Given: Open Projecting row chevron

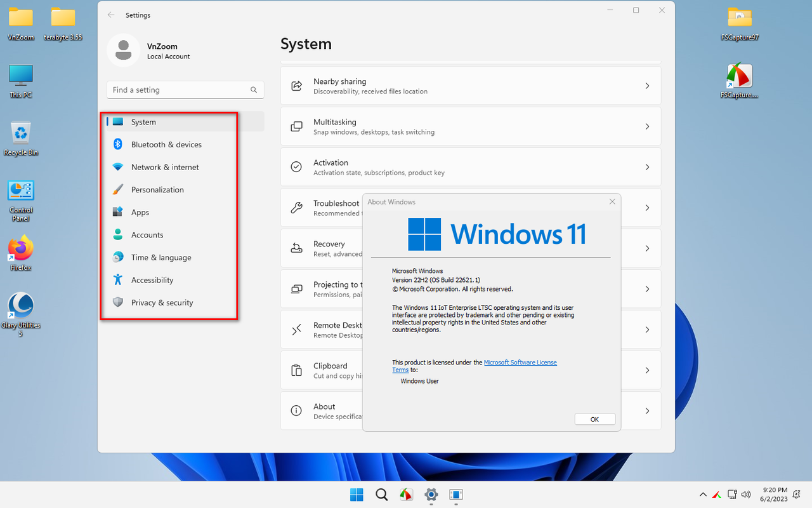Looking at the screenshot, I should tap(647, 289).
